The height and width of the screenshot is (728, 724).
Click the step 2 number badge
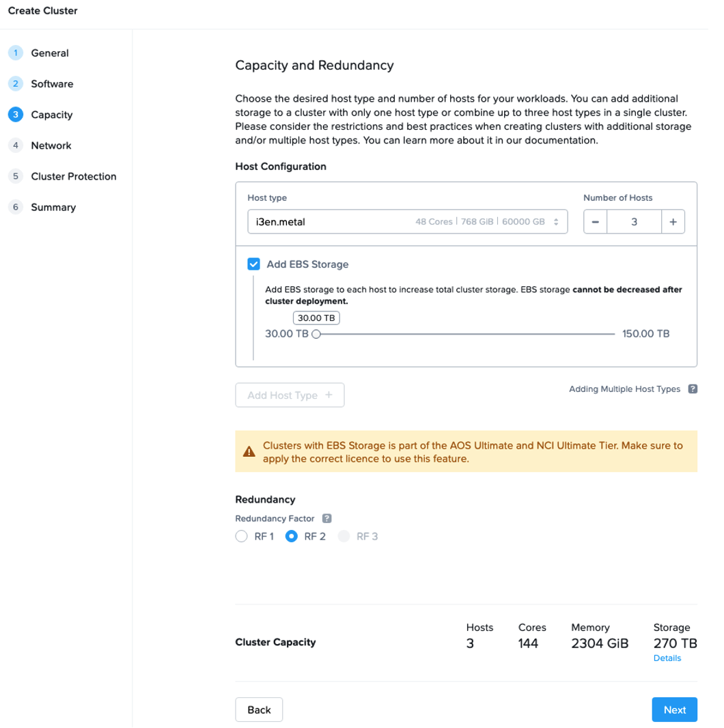(15, 83)
